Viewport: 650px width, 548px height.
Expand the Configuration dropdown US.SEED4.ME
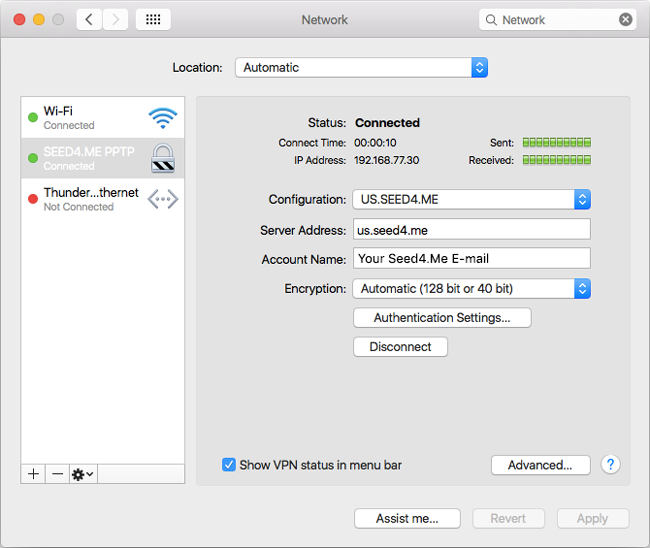pos(471,199)
